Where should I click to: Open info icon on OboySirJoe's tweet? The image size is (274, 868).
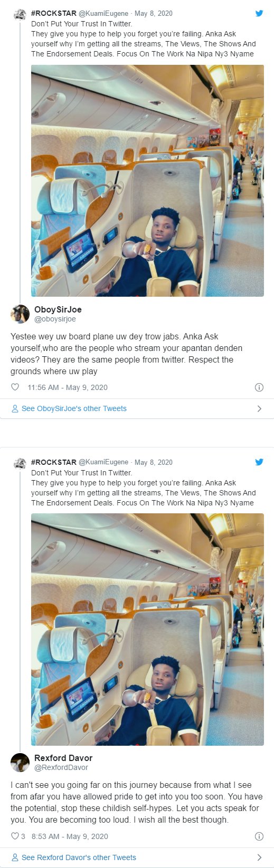[x=259, y=387]
